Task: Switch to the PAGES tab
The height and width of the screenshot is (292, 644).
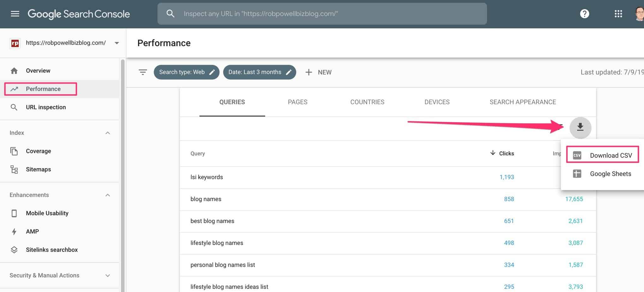Action: pos(297,102)
